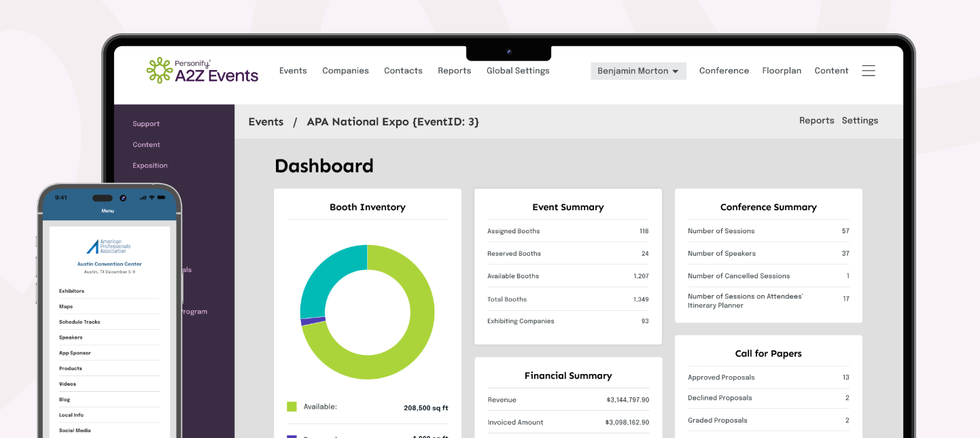Click the Number of Cancelled Sessions row
980x438 pixels.
point(768,276)
